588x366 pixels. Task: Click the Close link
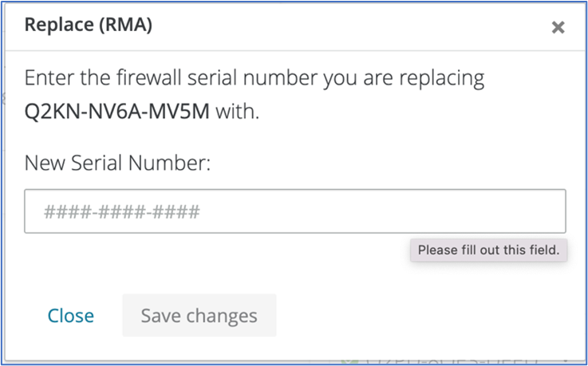coord(71,316)
